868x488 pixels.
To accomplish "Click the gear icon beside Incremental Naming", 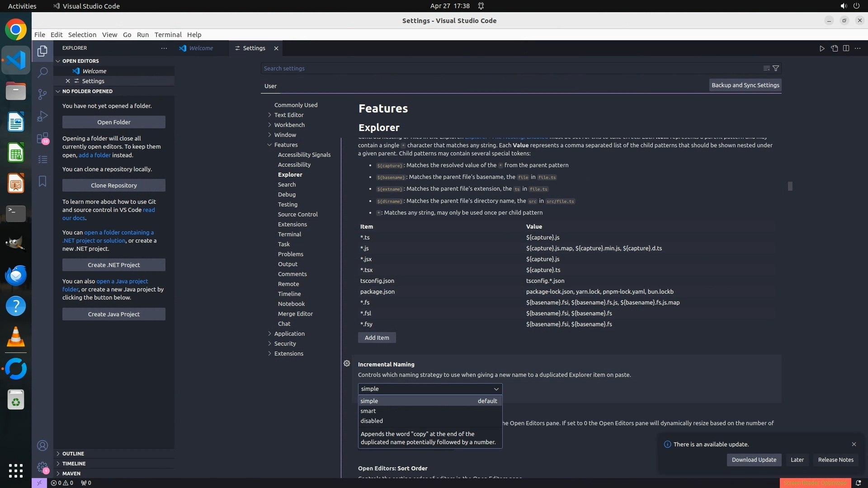I will click(x=347, y=363).
